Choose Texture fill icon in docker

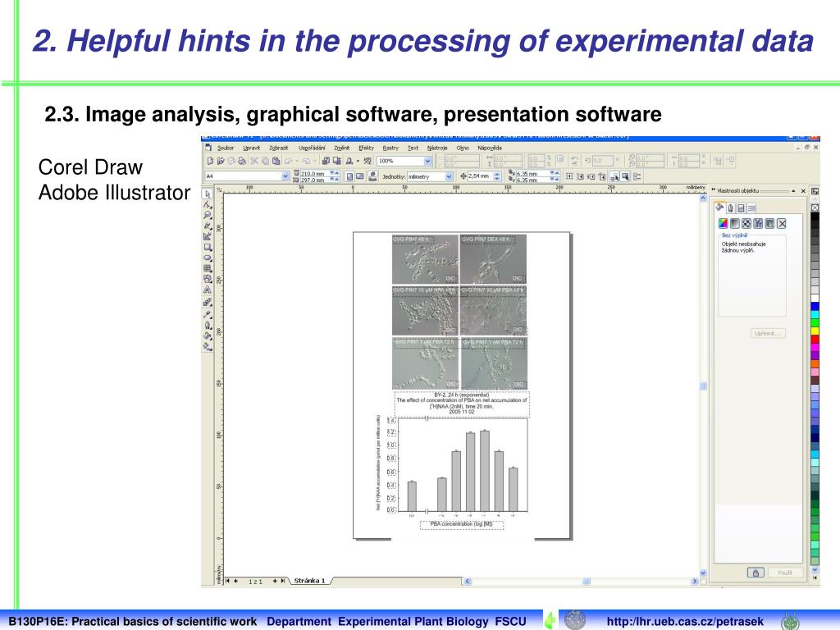(x=758, y=223)
